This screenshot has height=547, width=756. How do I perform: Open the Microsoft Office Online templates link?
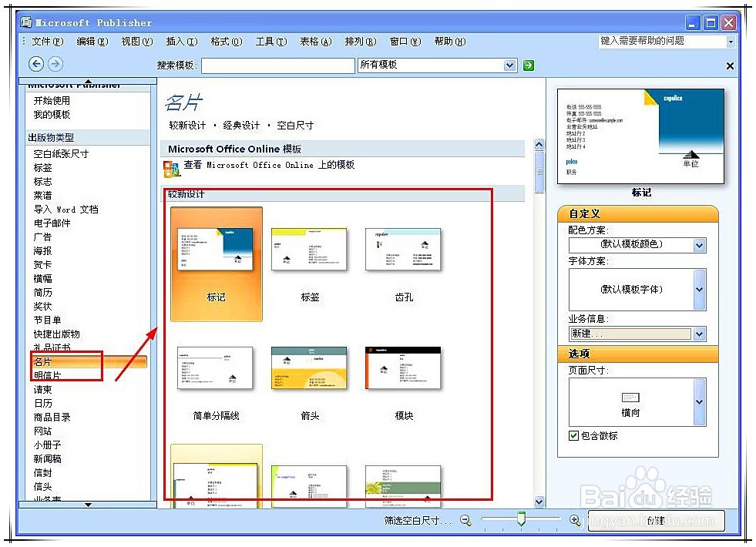coord(269,165)
